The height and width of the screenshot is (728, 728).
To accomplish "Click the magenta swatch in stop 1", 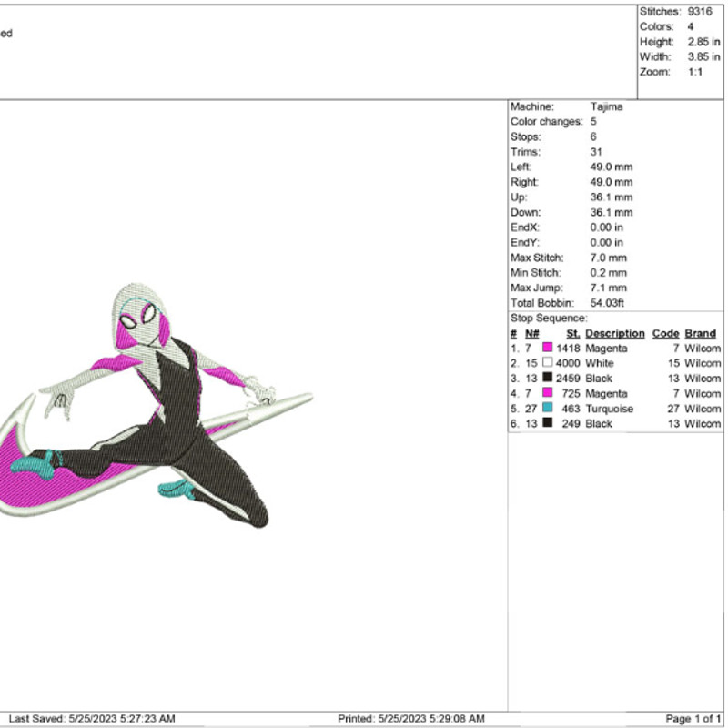I will click(547, 349).
